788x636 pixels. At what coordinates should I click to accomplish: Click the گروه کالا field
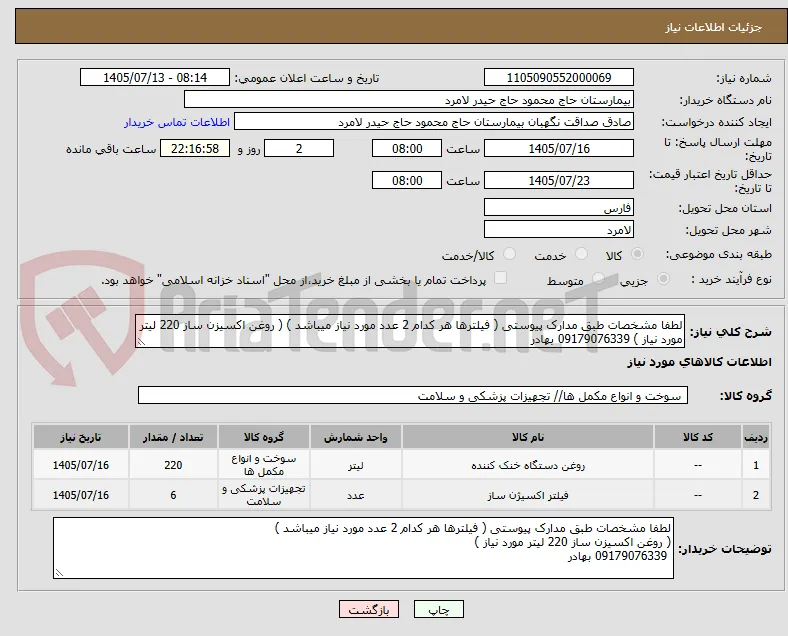coord(413,395)
